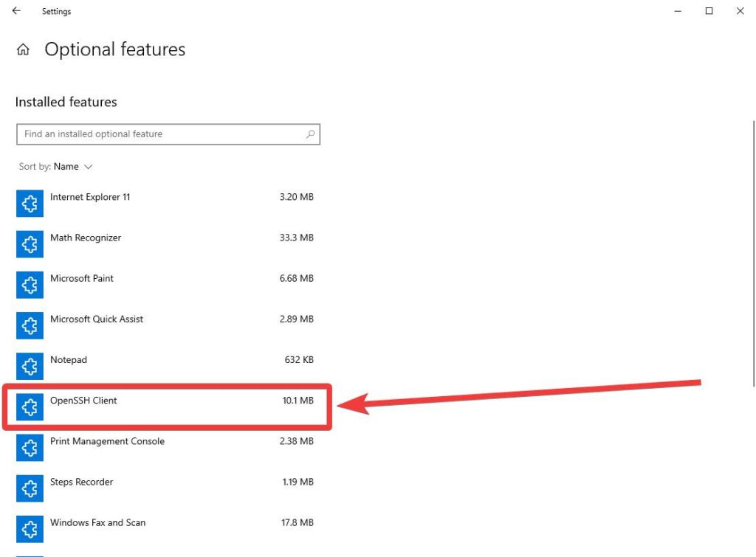Go to the Settings home icon
Screen dimensions: 756x557
pyautogui.click(x=24, y=50)
